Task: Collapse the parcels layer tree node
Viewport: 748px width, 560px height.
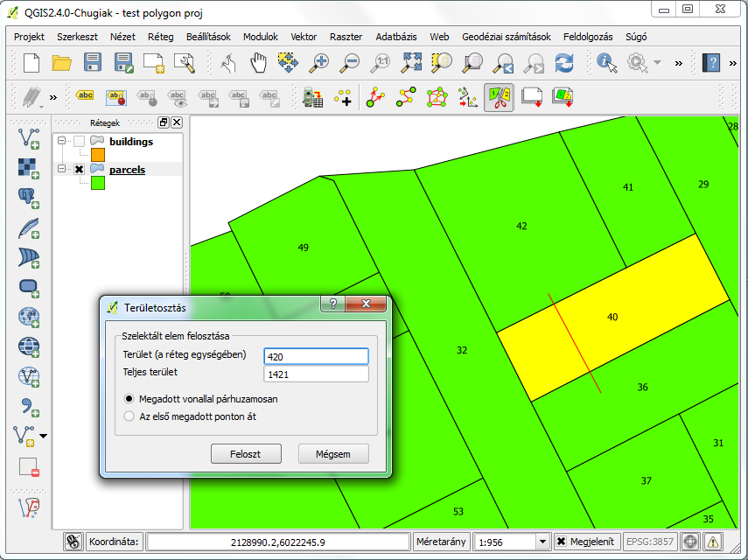Action: point(61,169)
